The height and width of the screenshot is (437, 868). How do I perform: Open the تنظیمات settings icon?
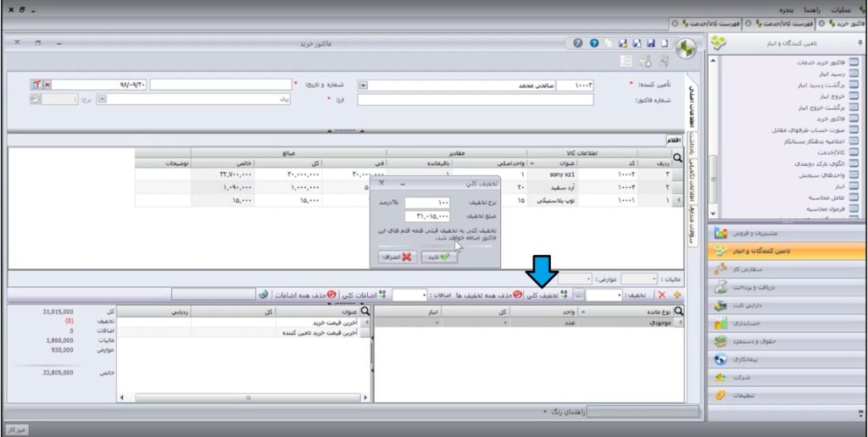(x=721, y=396)
